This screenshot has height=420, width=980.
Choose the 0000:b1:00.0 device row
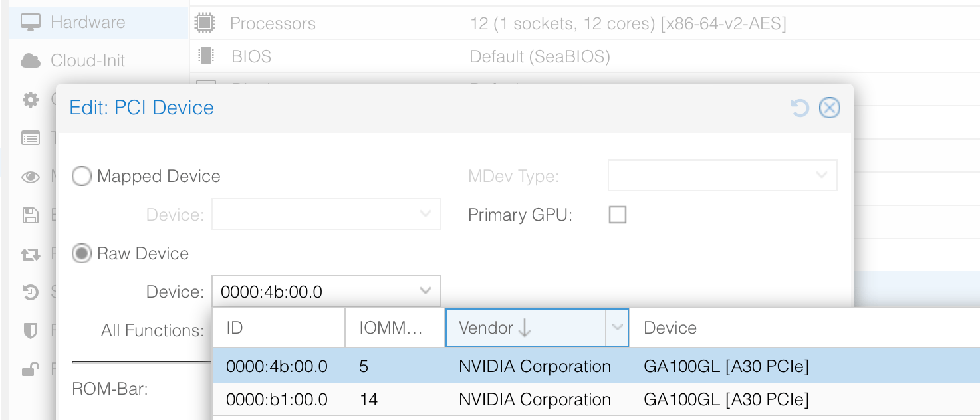(x=596, y=399)
